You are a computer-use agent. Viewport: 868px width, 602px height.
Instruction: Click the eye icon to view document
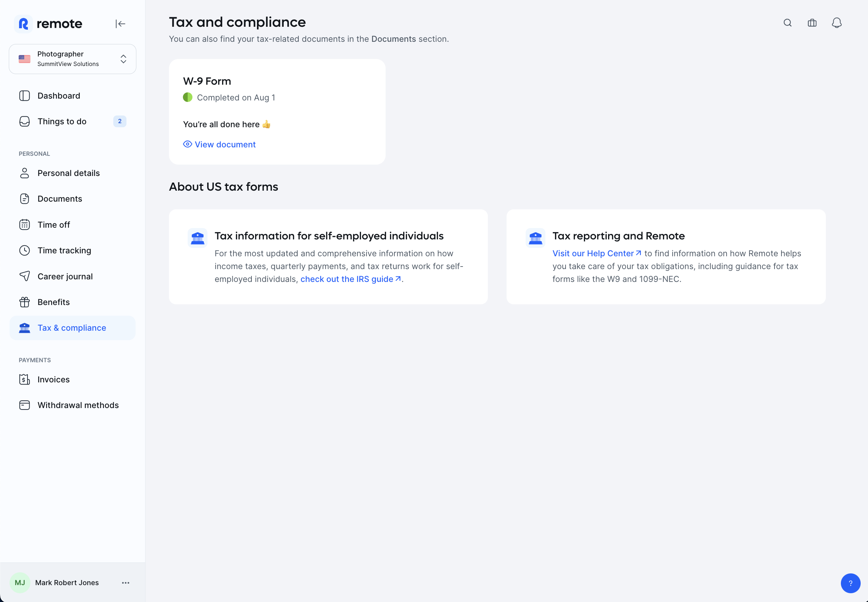click(x=187, y=144)
